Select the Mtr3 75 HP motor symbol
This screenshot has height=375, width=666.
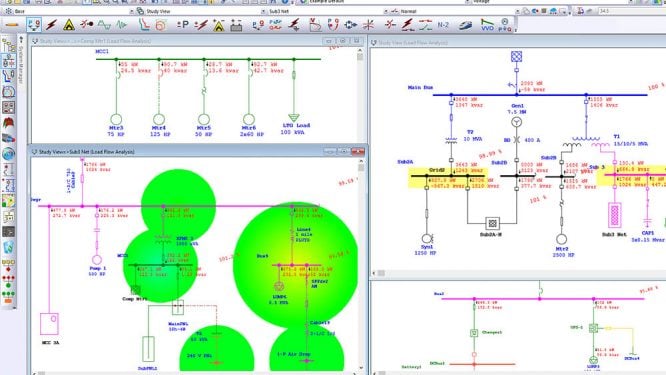(116, 119)
